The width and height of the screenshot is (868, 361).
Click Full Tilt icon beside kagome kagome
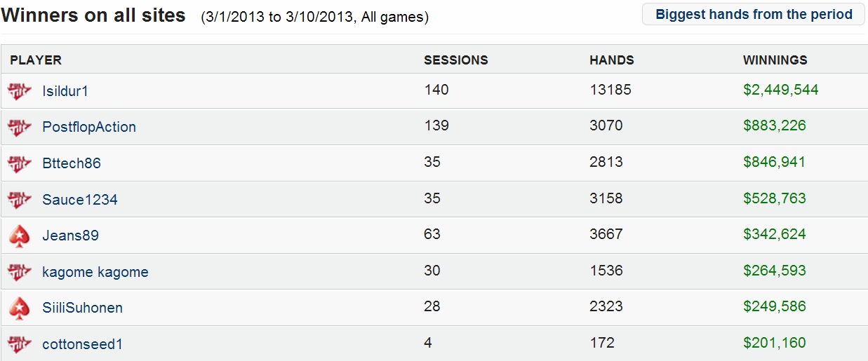point(20,272)
